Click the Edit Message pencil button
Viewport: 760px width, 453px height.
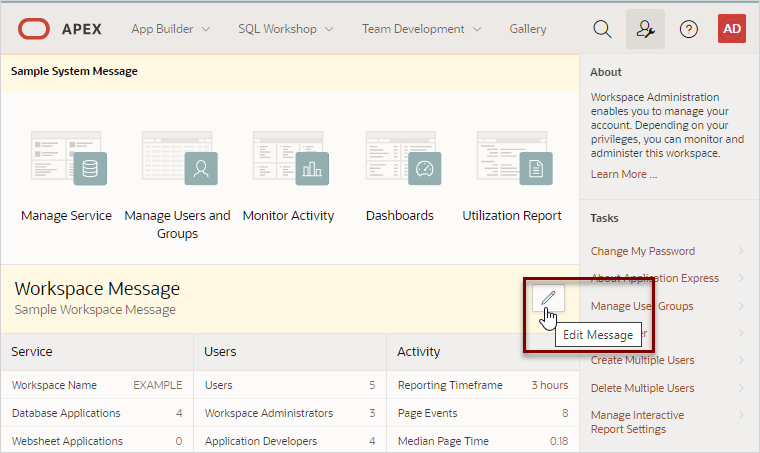(x=548, y=298)
